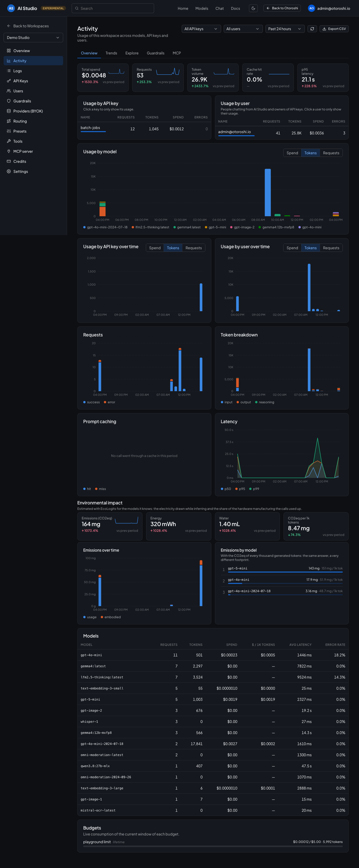Viewport: 359px width, 868px height.
Task: Click the refresh icon button
Action: tap(312, 29)
